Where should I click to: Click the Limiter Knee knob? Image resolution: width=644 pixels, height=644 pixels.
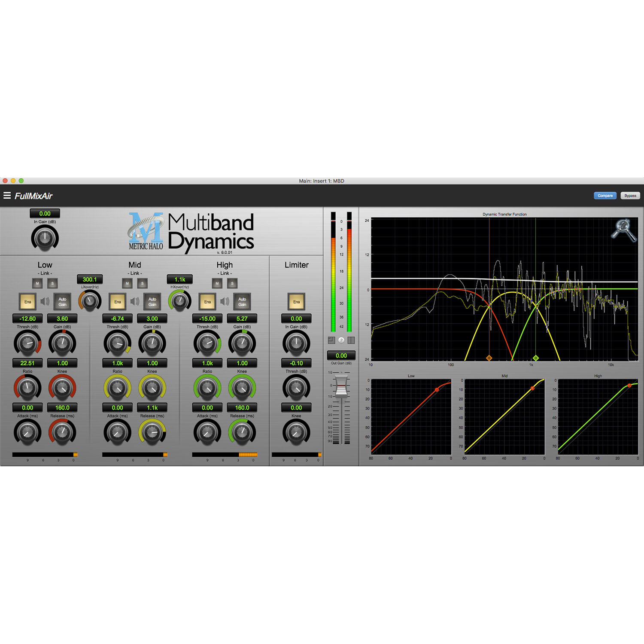(296, 432)
